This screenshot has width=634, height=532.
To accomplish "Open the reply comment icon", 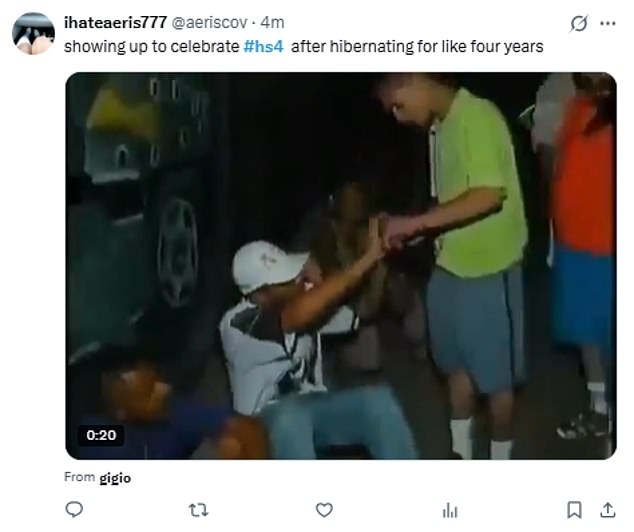I will click(74, 509).
